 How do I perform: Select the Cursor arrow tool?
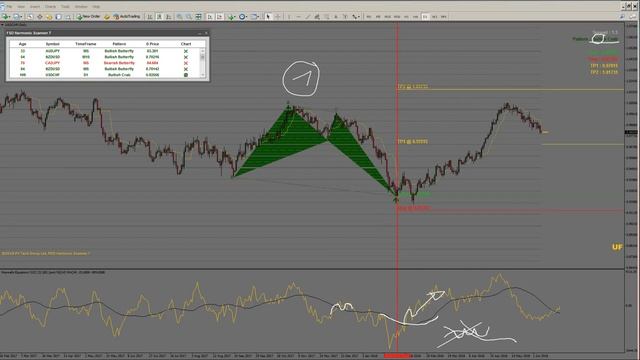[x=268, y=17]
